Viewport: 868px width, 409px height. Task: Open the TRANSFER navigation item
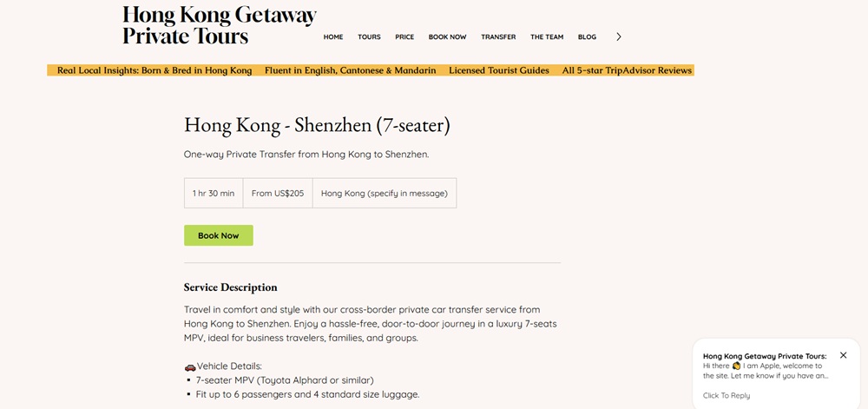(x=498, y=37)
